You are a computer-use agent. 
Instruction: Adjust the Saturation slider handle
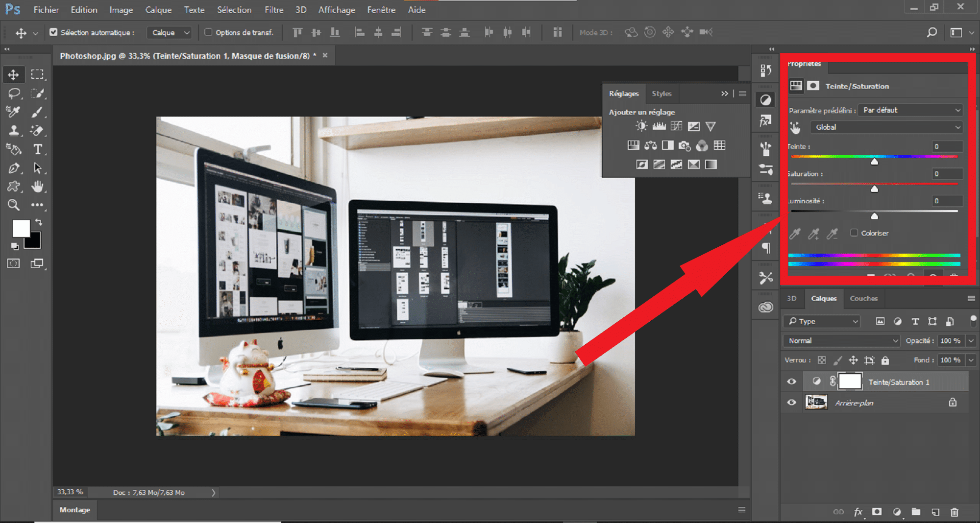874,189
